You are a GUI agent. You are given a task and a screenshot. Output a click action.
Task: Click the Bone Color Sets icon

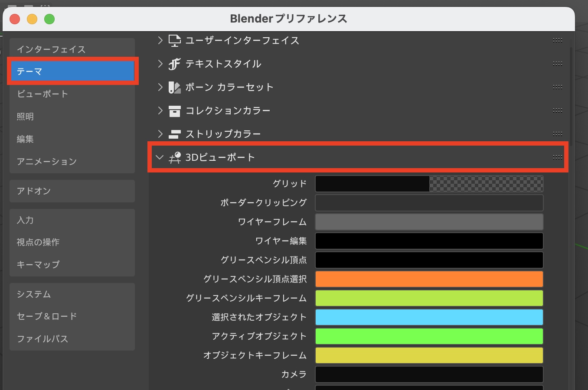[x=174, y=88]
